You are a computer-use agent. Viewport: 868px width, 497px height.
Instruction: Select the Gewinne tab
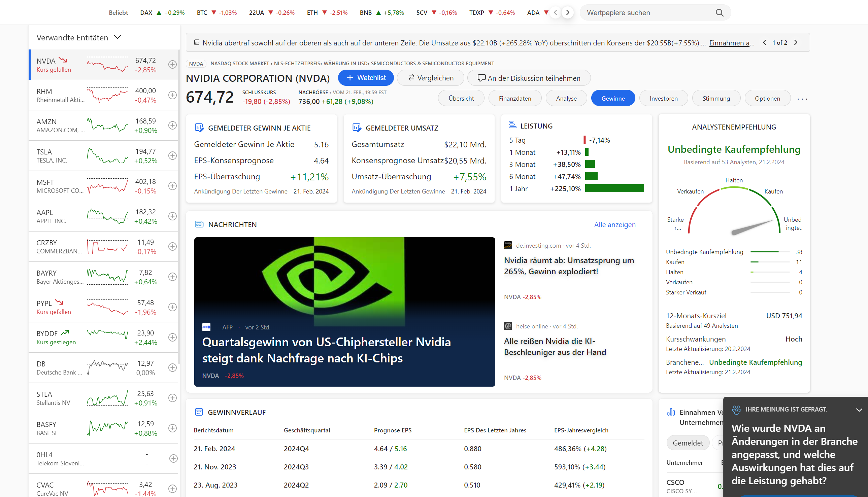coord(613,98)
